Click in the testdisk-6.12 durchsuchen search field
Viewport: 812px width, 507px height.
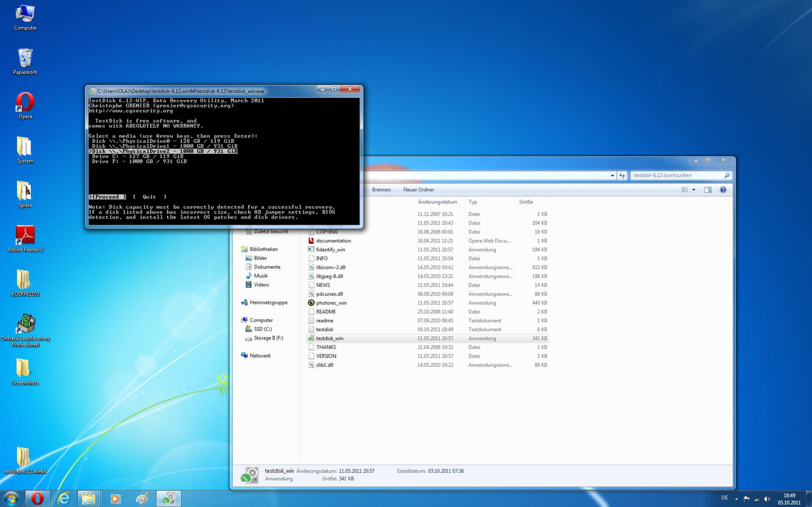676,175
